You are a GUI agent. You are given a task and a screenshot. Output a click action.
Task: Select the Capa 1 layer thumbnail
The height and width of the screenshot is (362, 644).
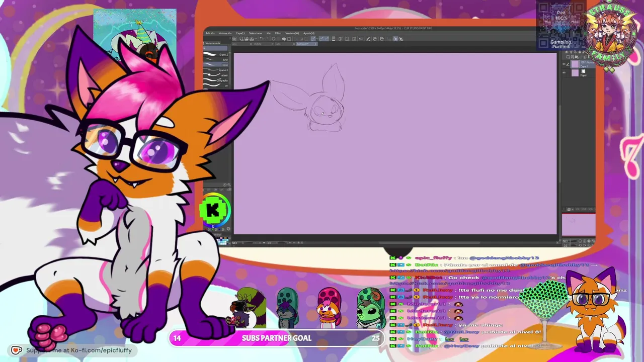(575, 64)
